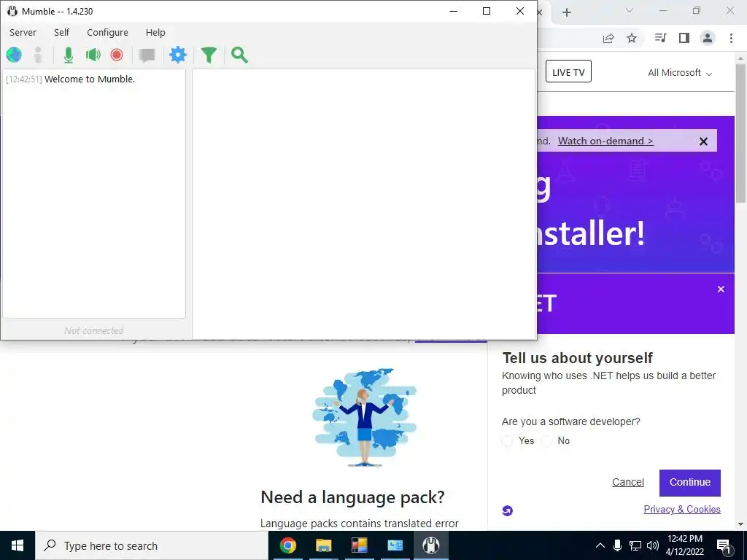Open the blue window taskbar app

[x=395, y=545]
